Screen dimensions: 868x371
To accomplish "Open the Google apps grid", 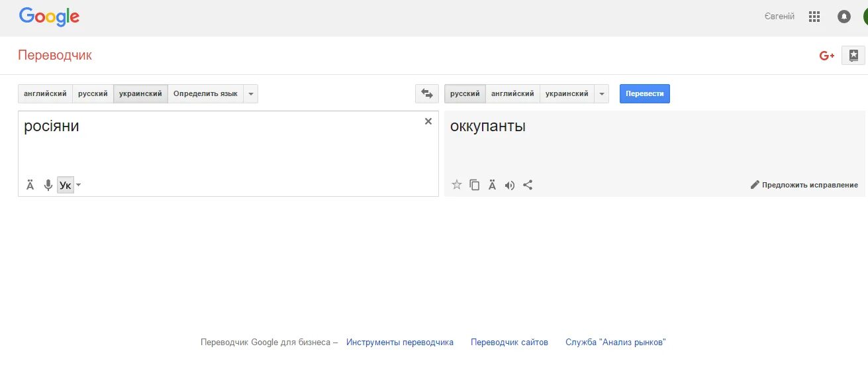I will 814,17.
